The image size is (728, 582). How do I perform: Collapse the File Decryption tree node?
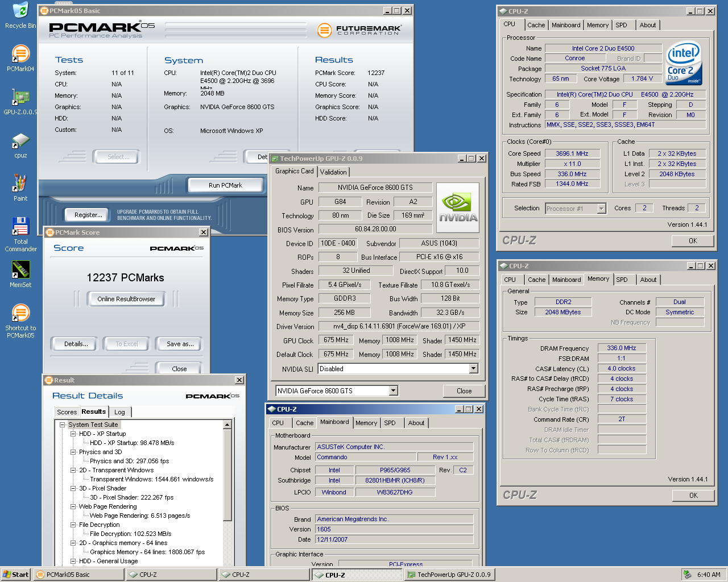73,525
